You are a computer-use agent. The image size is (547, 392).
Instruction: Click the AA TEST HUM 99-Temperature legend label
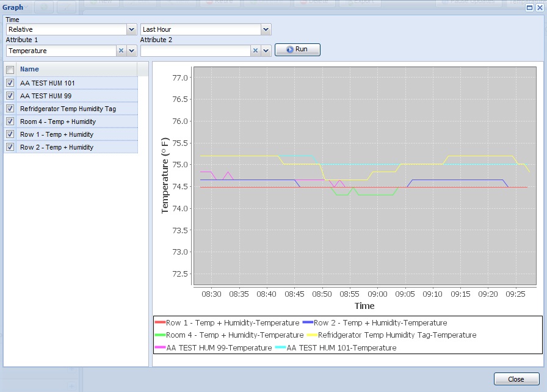[x=219, y=347]
